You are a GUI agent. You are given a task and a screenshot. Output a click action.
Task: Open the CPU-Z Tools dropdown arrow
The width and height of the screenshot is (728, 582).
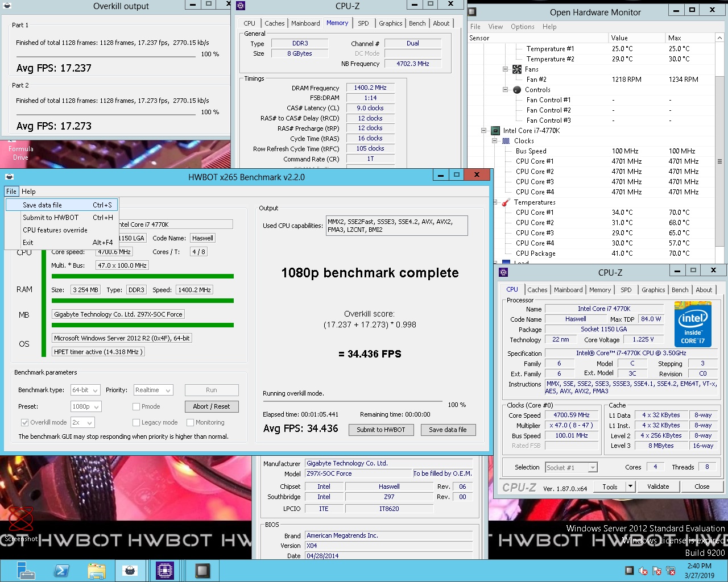click(x=630, y=487)
